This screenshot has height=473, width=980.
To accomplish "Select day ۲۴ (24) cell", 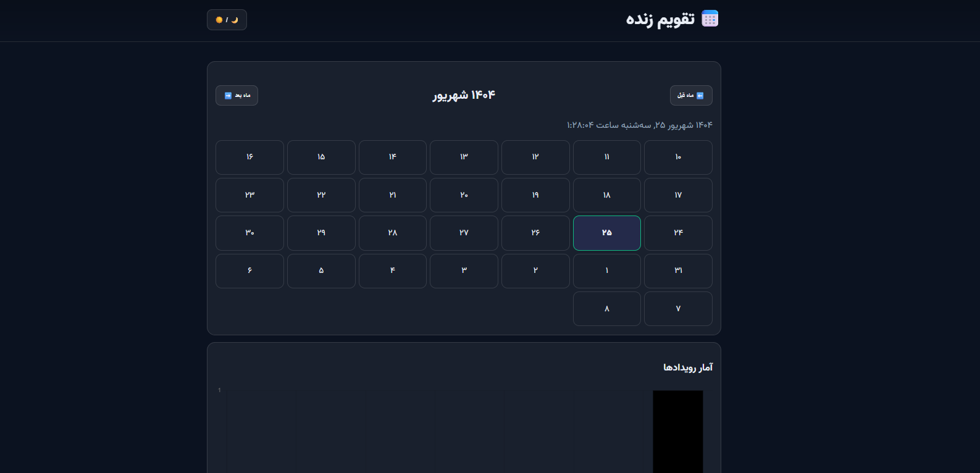I will click(x=678, y=233).
